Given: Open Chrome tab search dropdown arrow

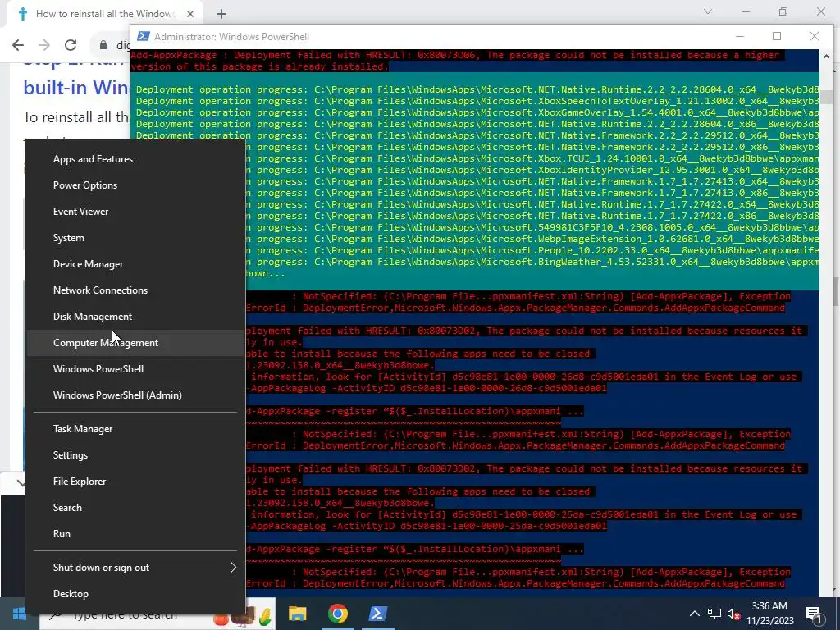Looking at the screenshot, I should [x=708, y=11].
